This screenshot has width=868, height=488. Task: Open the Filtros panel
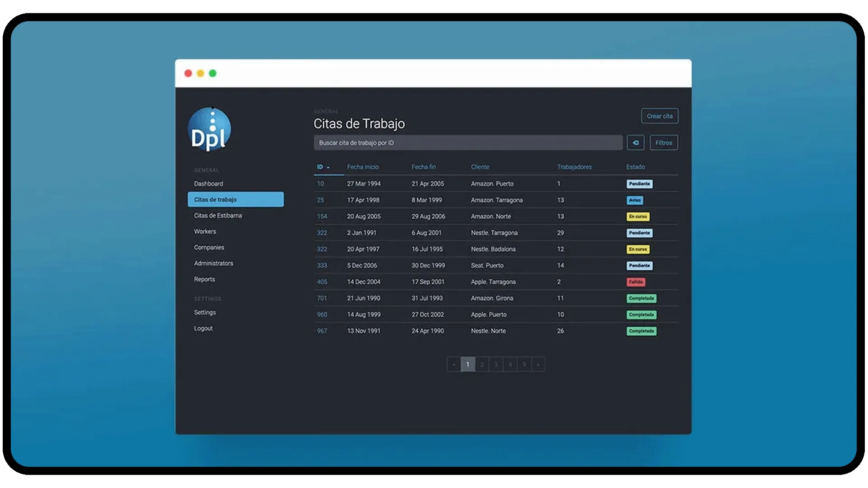click(664, 142)
